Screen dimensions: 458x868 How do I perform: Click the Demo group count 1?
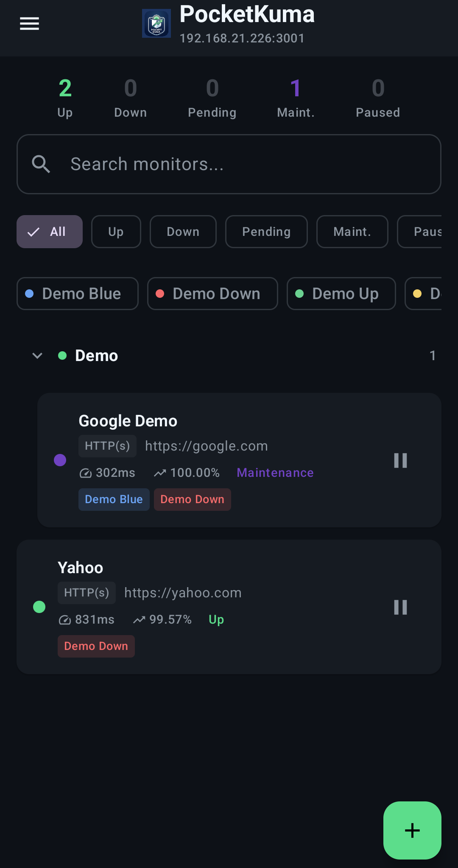pyautogui.click(x=433, y=356)
